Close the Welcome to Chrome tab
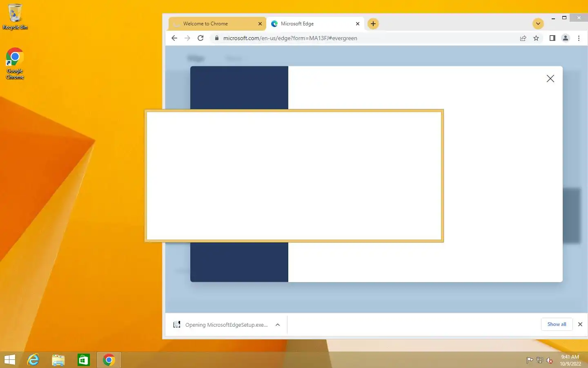This screenshot has width=588, height=368. click(x=260, y=24)
